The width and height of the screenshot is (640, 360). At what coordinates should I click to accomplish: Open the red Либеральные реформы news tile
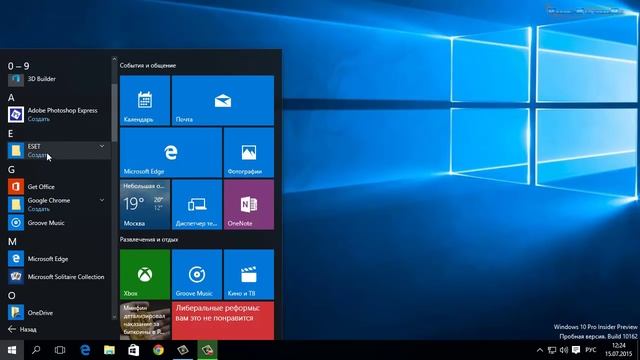coord(223,321)
